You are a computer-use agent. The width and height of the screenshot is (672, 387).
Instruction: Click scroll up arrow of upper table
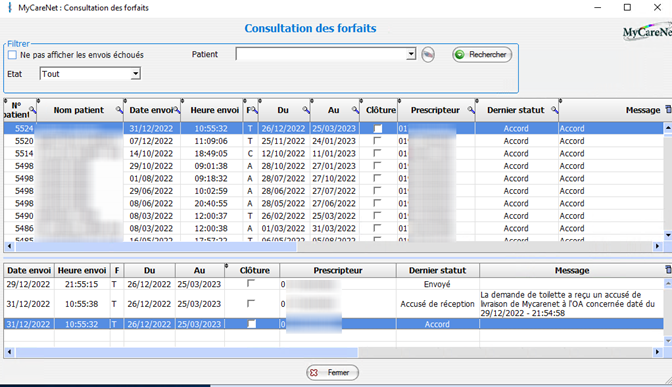click(668, 128)
